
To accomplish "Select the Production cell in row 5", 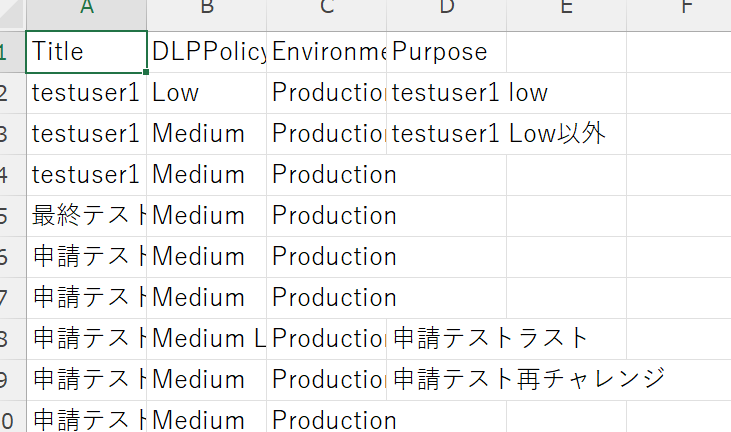I will 326,216.
